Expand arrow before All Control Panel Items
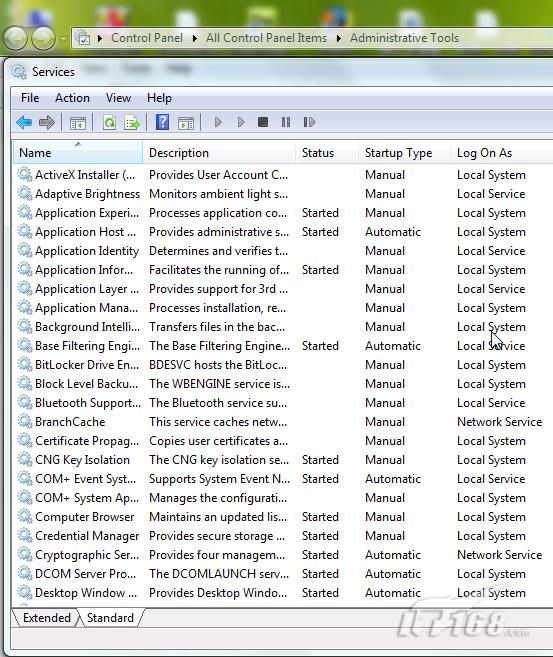The height and width of the screenshot is (657, 553). coord(195,39)
